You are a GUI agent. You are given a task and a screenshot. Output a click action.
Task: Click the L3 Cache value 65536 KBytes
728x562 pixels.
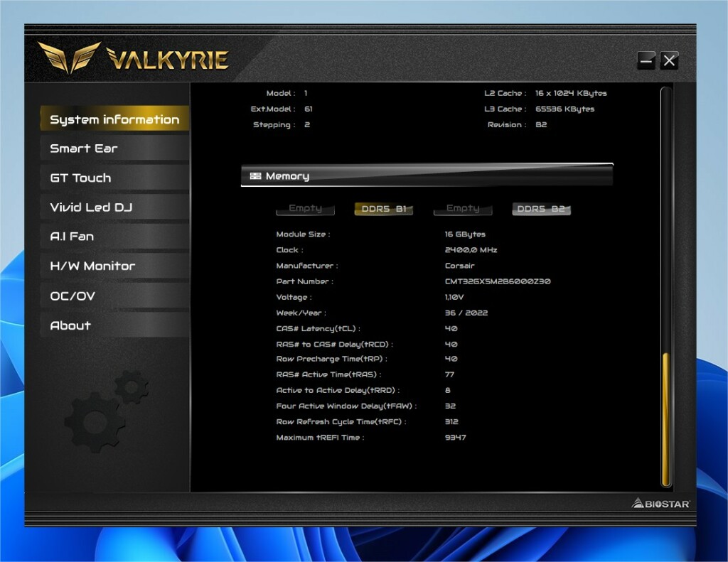pos(564,109)
